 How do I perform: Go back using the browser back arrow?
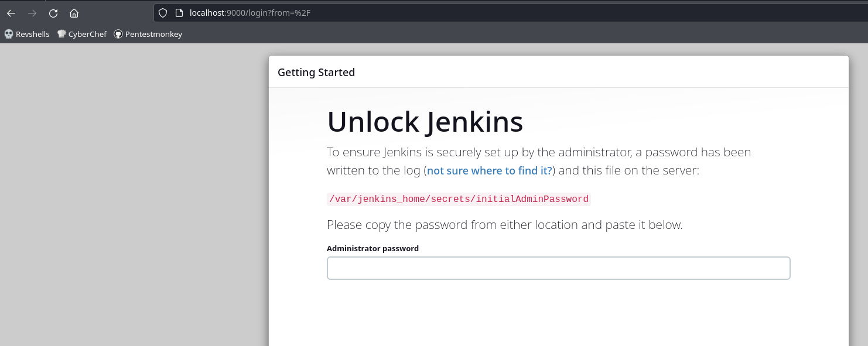[11, 13]
